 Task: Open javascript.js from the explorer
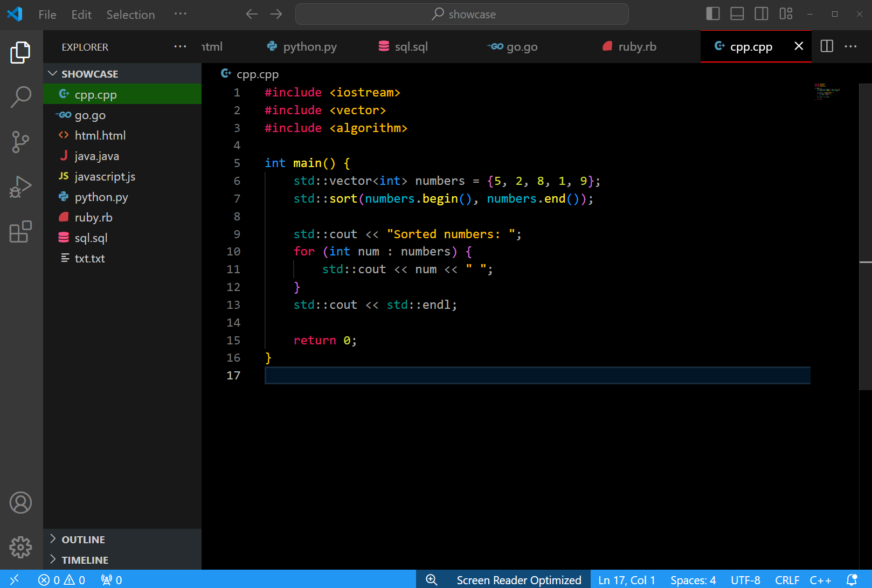click(x=122, y=176)
